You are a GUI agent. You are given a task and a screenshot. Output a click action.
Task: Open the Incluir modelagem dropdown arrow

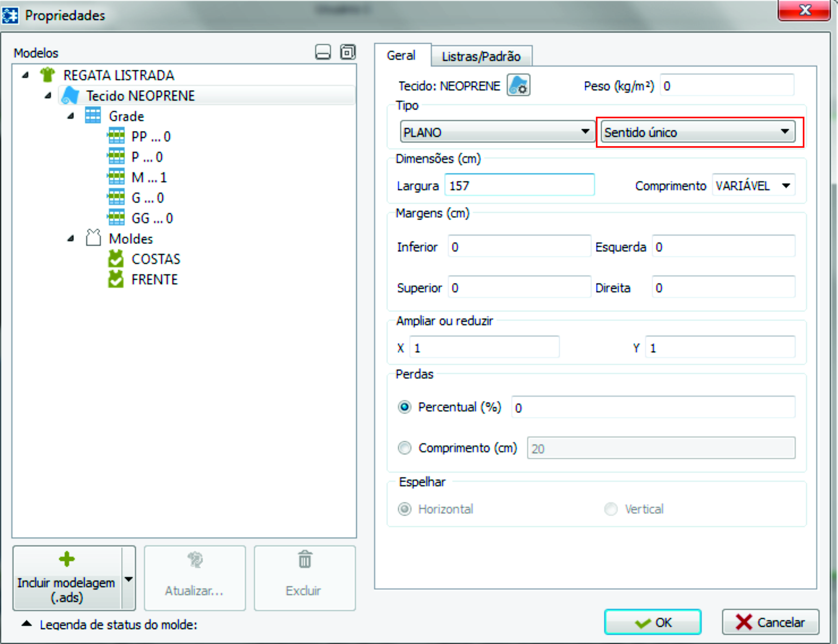coord(129,579)
